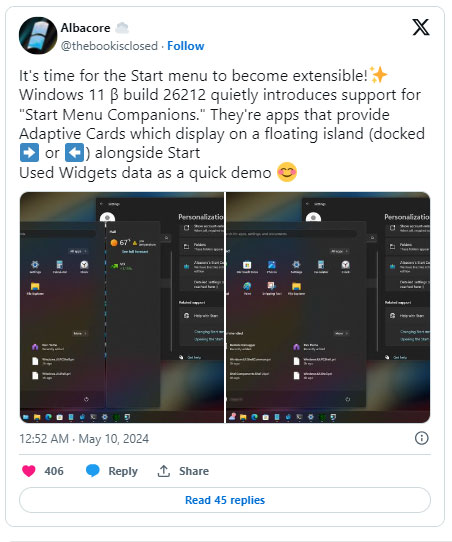Open Read 45 replies
The width and height of the screenshot is (452, 542).
coord(225,500)
